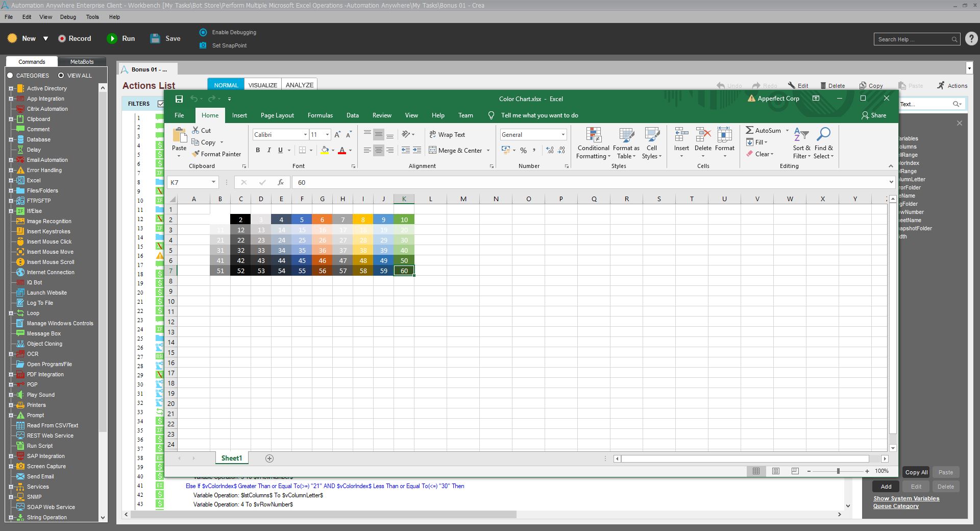The height and width of the screenshot is (531, 980).
Task: Click the Format Painter brush icon
Action: pyautogui.click(x=196, y=154)
